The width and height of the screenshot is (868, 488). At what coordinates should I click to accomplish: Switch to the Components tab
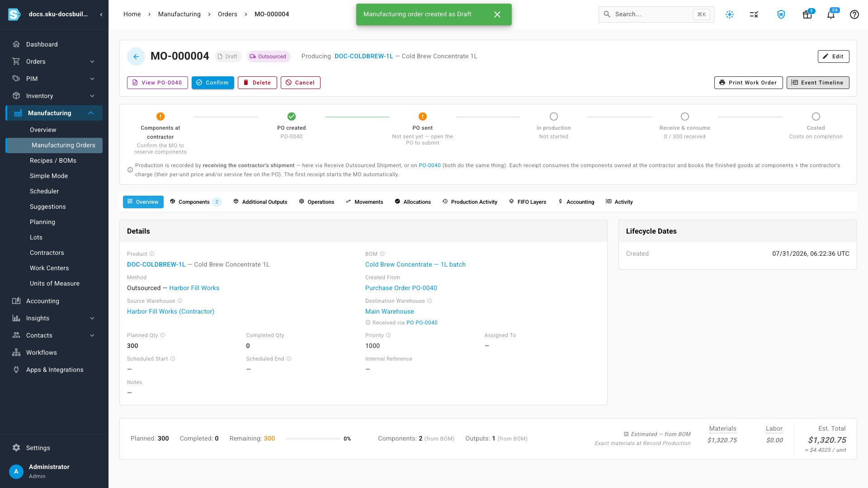pos(195,202)
